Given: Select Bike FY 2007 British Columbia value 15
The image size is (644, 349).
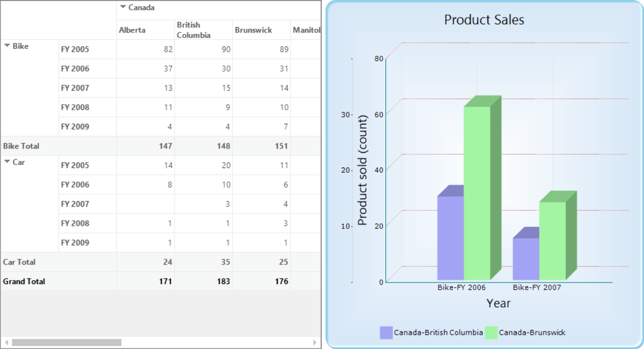Looking at the screenshot, I should [x=204, y=88].
